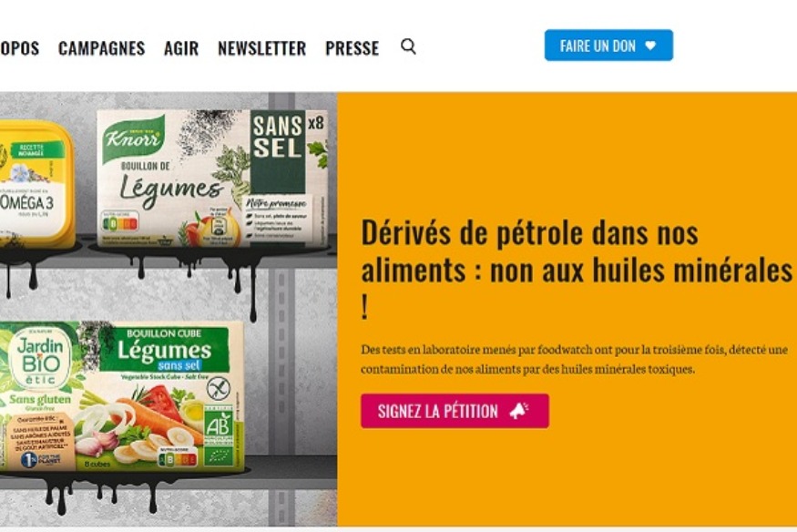Viewport: 797px width, 532px height.
Task: Click the Oméga 3 margarine tub image
Action: tap(36, 184)
